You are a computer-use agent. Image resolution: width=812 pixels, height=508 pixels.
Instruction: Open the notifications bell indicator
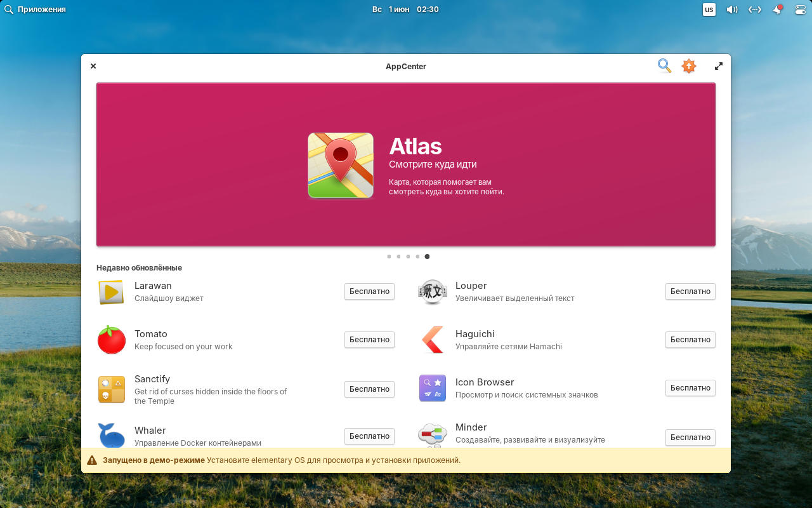click(x=777, y=10)
